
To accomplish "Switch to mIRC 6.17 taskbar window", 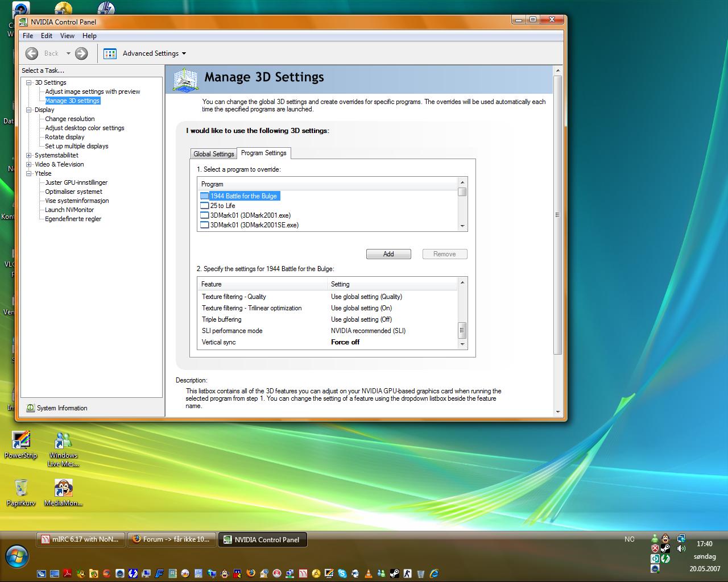I will [x=81, y=539].
